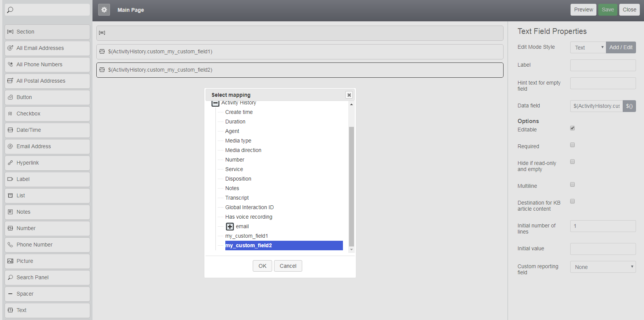This screenshot has width=644, height=320.
Task: Select the Hyperlink component icon
Action: (x=10, y=163)
